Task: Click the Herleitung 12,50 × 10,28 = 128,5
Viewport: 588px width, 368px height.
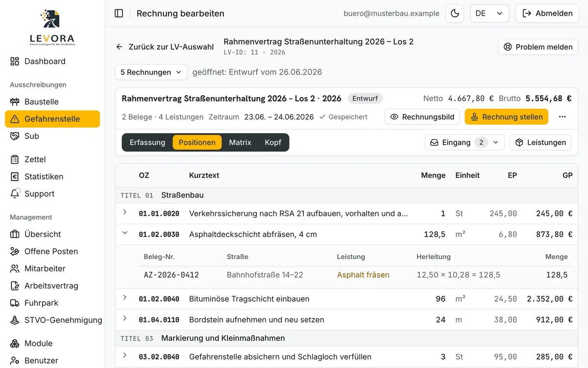Action: click(x=458, y=275)
